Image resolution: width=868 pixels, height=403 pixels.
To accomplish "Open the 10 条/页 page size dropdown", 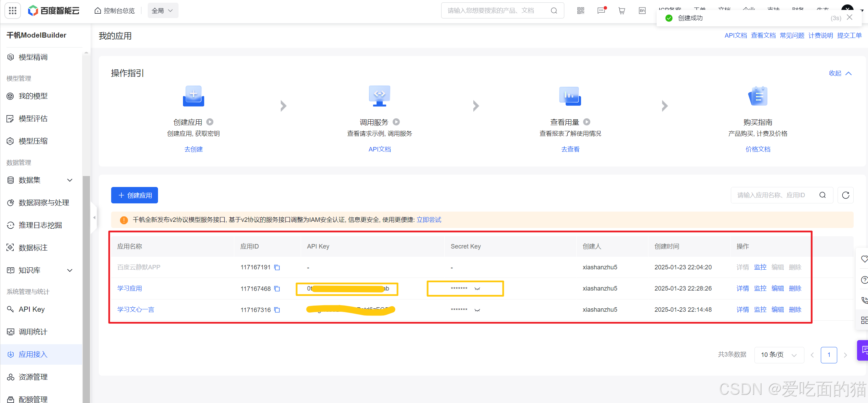I will click(x=779, y=355).
